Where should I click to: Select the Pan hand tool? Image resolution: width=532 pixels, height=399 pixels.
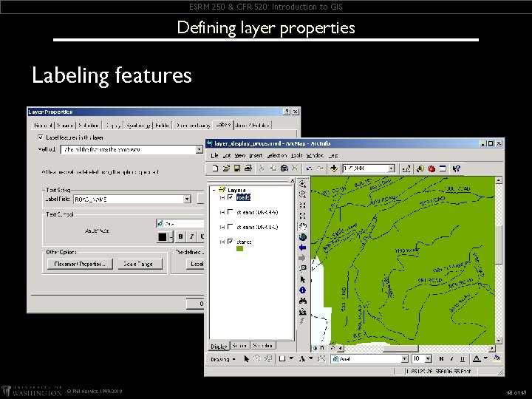(302, 226)
